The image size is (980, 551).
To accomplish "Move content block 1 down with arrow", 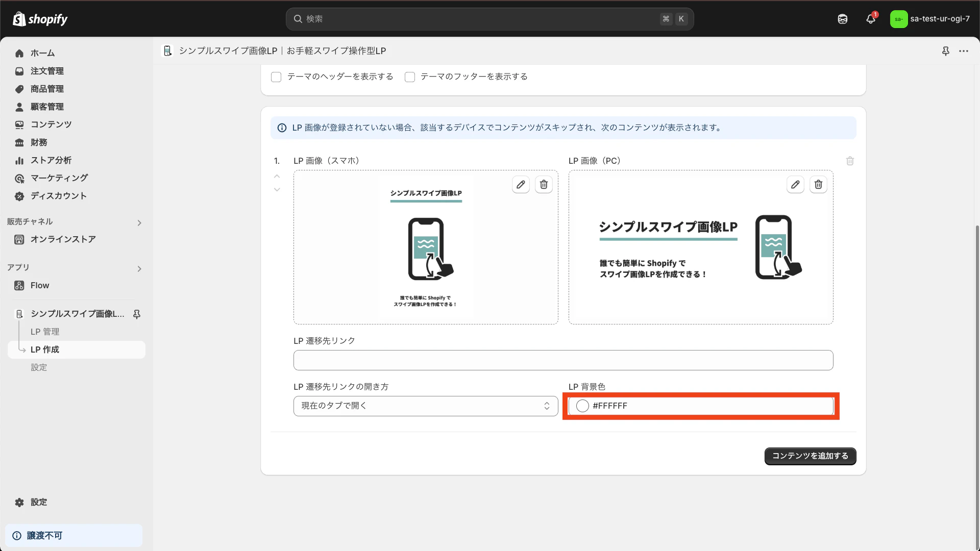I will click(277, 189).
